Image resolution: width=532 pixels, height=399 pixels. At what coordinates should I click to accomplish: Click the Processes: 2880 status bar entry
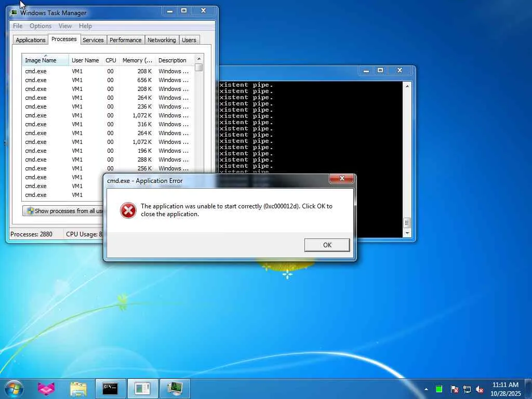[31, 234]
